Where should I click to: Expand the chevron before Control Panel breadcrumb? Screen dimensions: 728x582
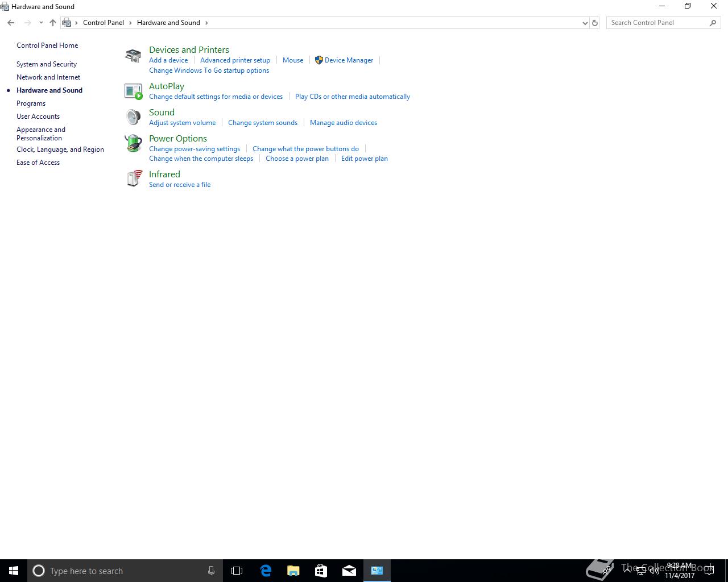coord(77,23)
